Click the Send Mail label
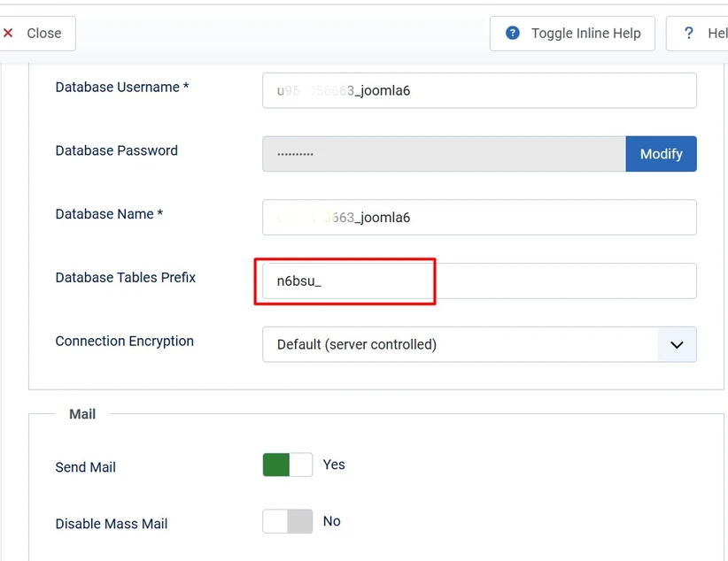The height and width of the screenshot is (561, 728). [x=85, y=467]
